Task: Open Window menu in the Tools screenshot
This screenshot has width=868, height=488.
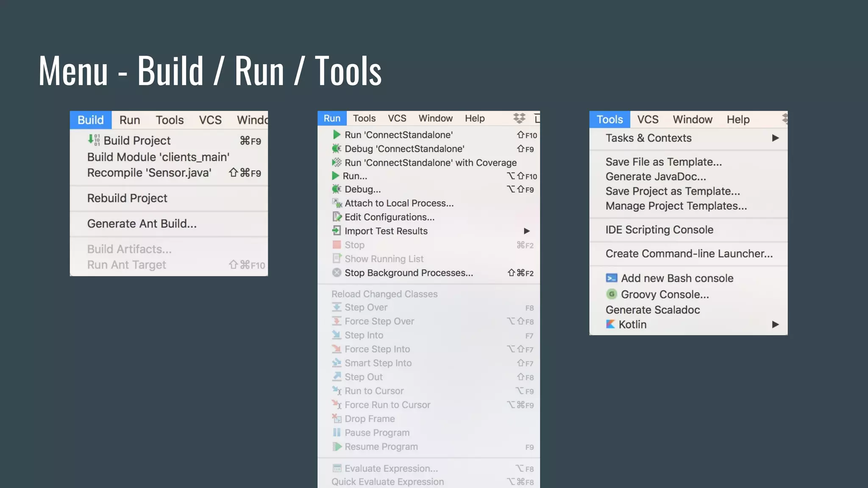Action: click(693, 119)
